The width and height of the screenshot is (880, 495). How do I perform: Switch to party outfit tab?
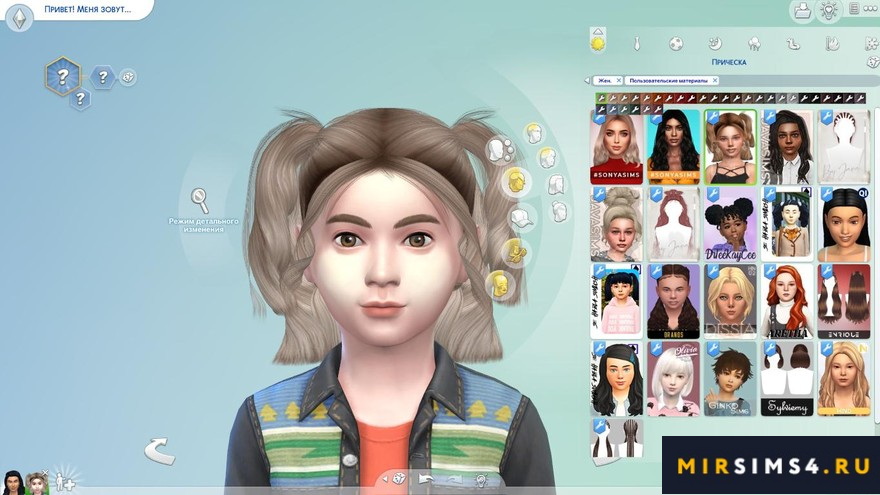(x=754, y=43)
